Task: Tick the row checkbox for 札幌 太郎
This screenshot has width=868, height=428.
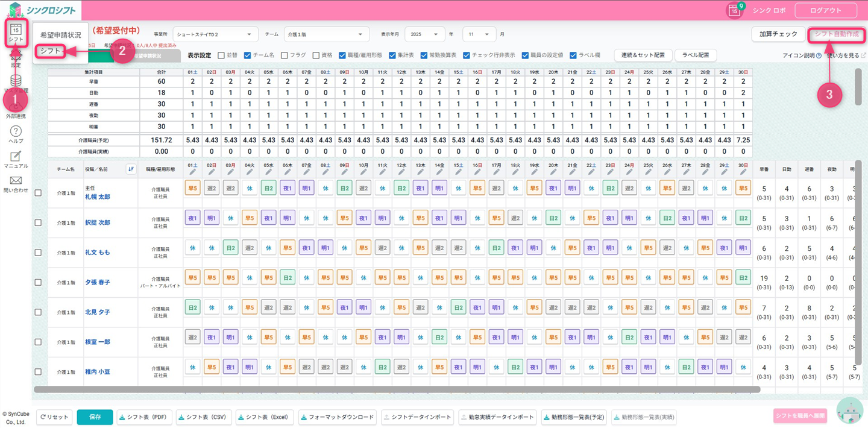Action: pyautogui.click(x=38, y=193)
